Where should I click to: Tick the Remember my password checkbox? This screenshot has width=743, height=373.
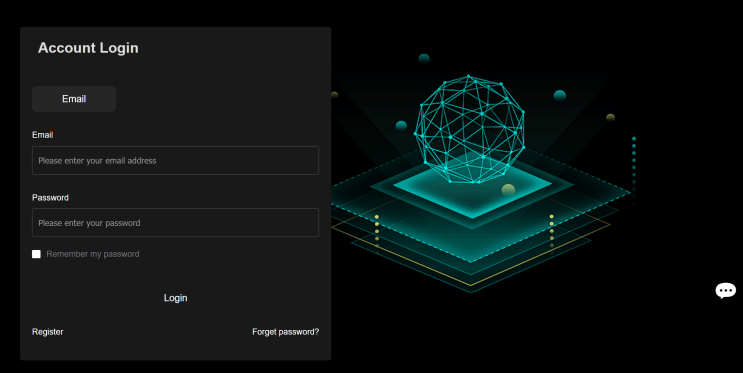pyautogui.click(x=36, y=254)
